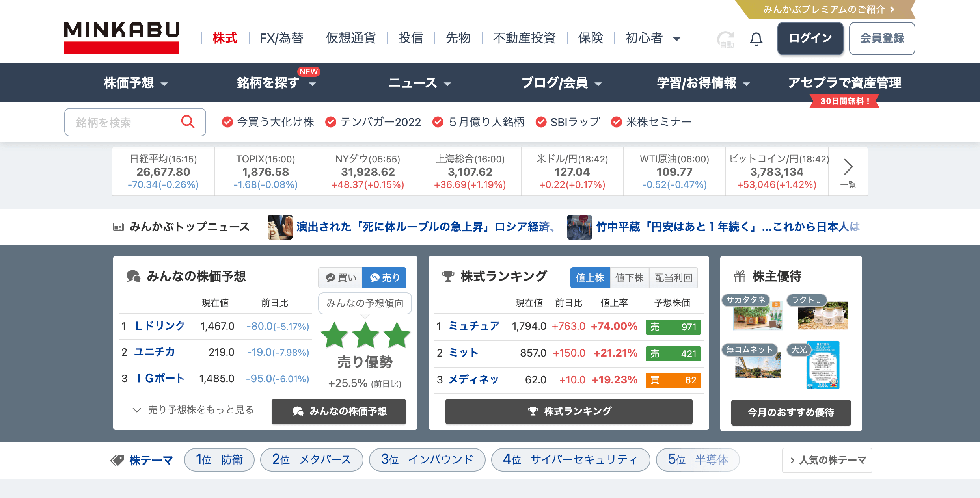Open the 不動産投資 navigation item
Screen dimensions: 980x498
pos(524,38)
